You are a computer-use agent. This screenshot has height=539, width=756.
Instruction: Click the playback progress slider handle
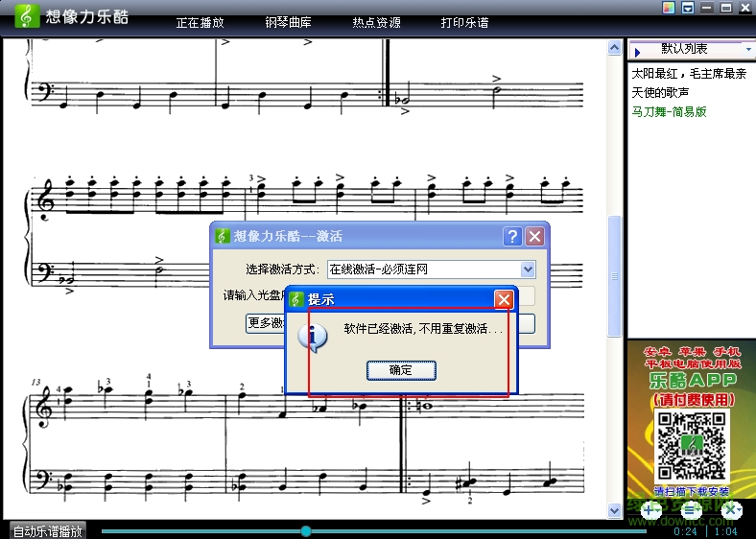pos(306,530)
